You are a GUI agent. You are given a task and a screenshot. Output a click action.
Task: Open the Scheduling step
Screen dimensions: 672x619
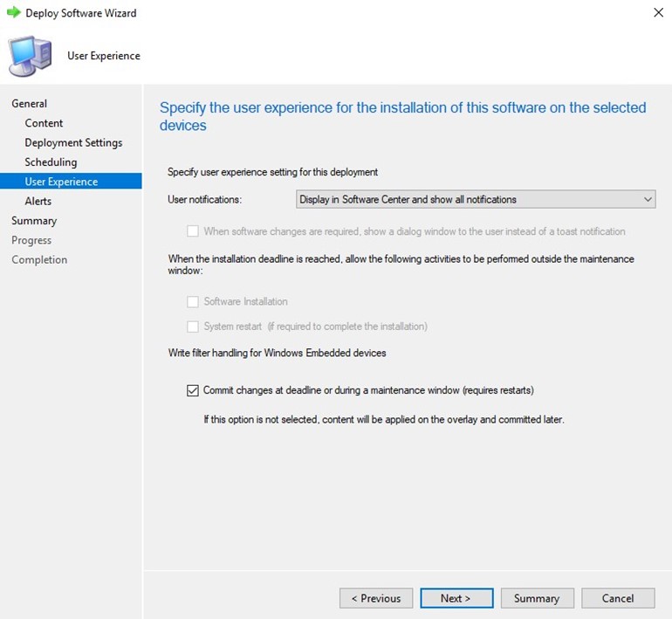point(51,162)
